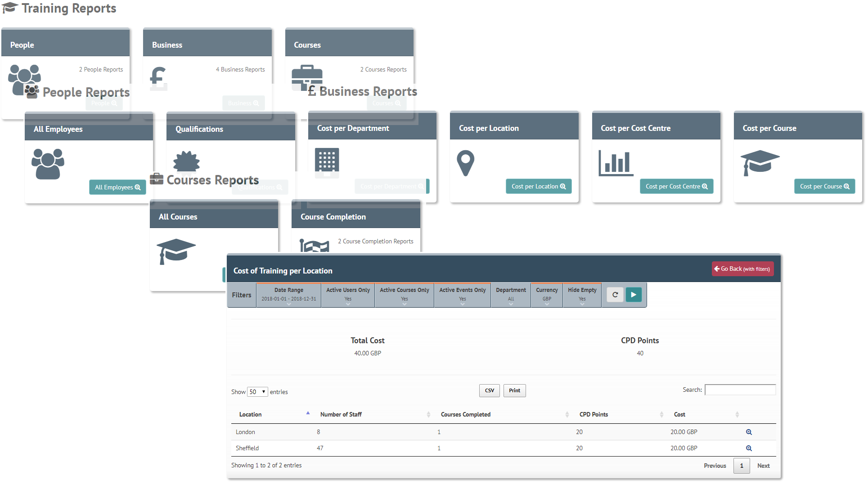Open the Active Users Only filter

348,295
